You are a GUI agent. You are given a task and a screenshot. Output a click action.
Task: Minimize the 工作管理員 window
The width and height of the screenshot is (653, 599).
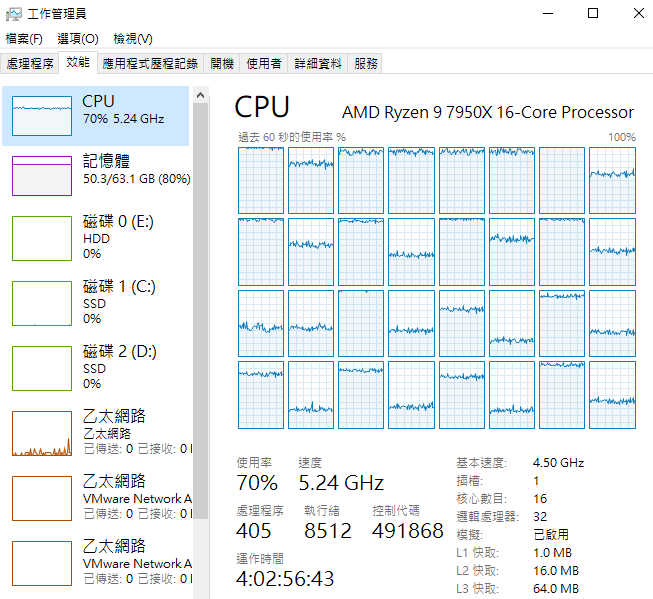coord(548,14)
